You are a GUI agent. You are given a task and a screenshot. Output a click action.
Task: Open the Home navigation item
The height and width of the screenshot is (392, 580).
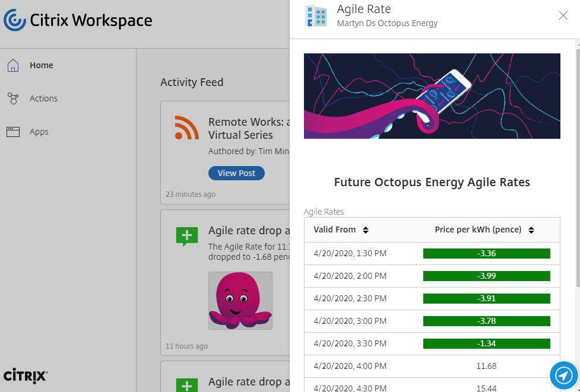click(x=42, y=65)
